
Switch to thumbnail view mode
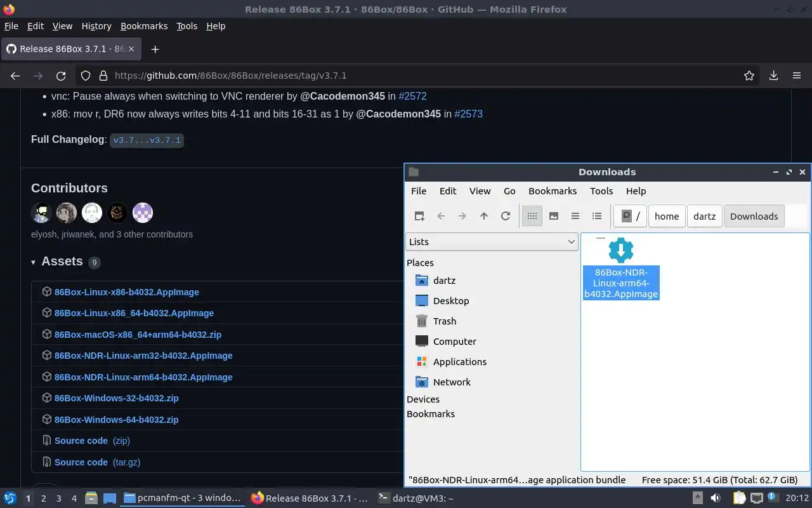click(554, 216)
